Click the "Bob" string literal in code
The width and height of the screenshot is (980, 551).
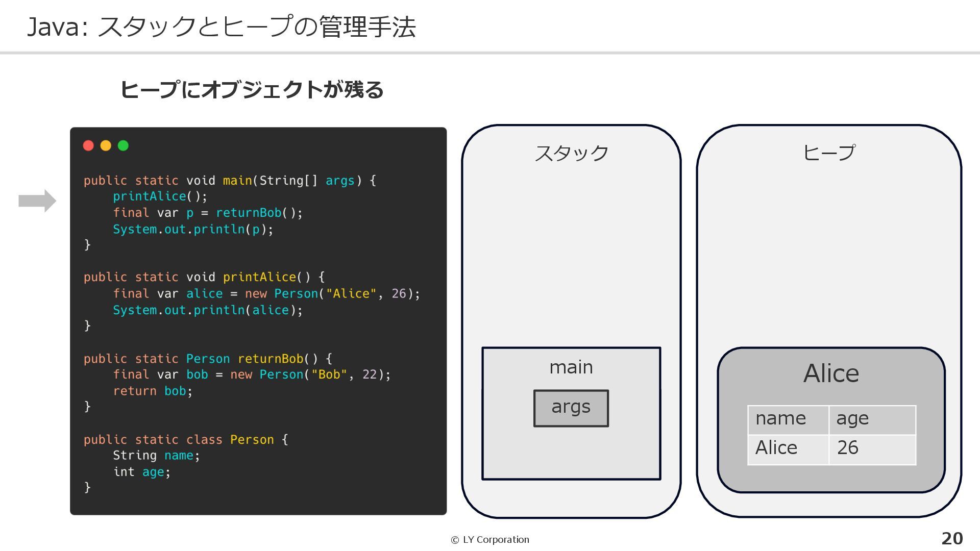(x=329, y=374)
